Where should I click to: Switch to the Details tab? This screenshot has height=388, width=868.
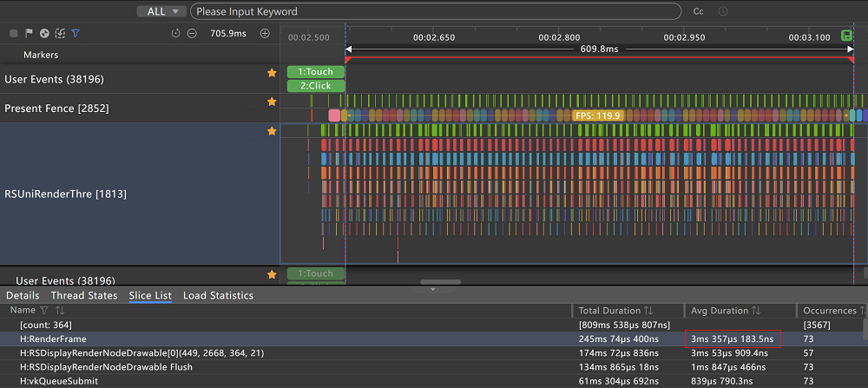[23, 296]
